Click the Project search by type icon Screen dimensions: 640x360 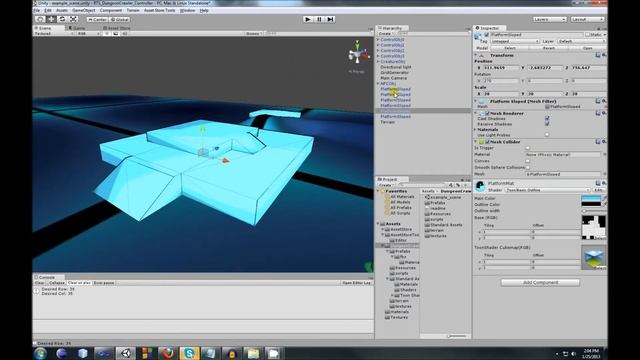click(451, 185)
